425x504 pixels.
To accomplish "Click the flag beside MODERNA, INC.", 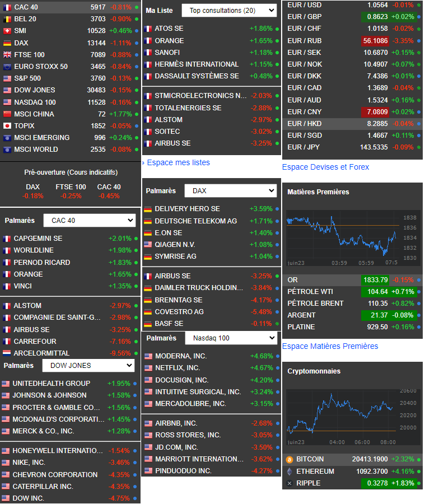I will [148, 356].
